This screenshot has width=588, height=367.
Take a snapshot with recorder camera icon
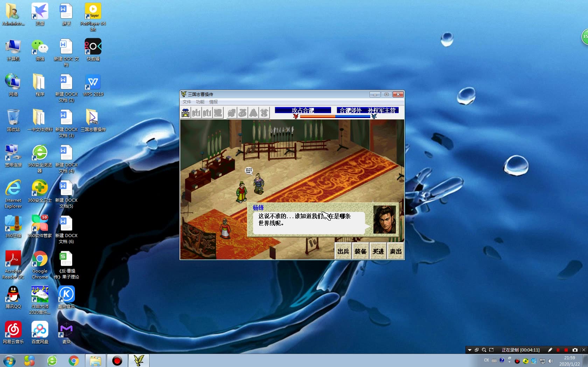[x=575, y=350]
